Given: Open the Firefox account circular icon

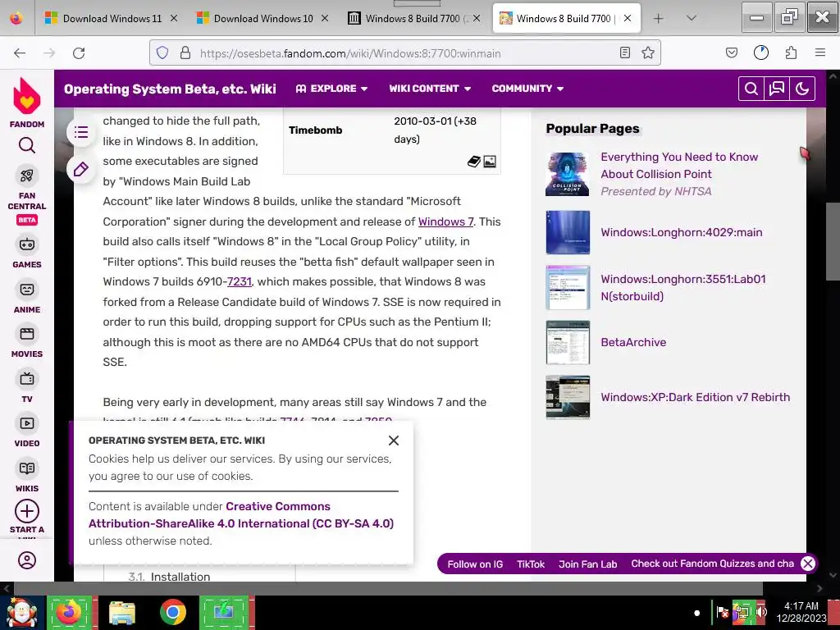Looking at the screenshot, I should coord(761,53).
